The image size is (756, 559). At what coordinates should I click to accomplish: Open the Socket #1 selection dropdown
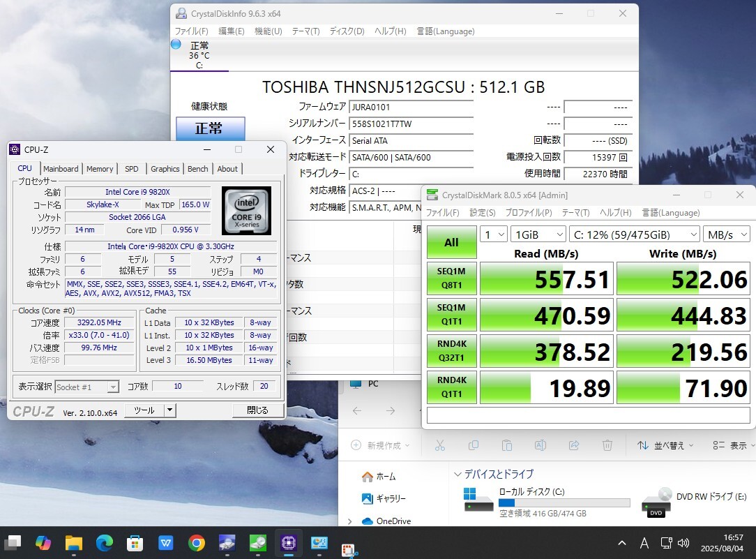(x=86, y=387)
